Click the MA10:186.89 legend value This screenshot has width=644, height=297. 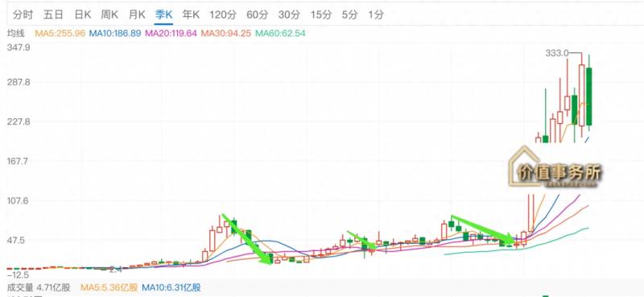[x=115, y=33]
